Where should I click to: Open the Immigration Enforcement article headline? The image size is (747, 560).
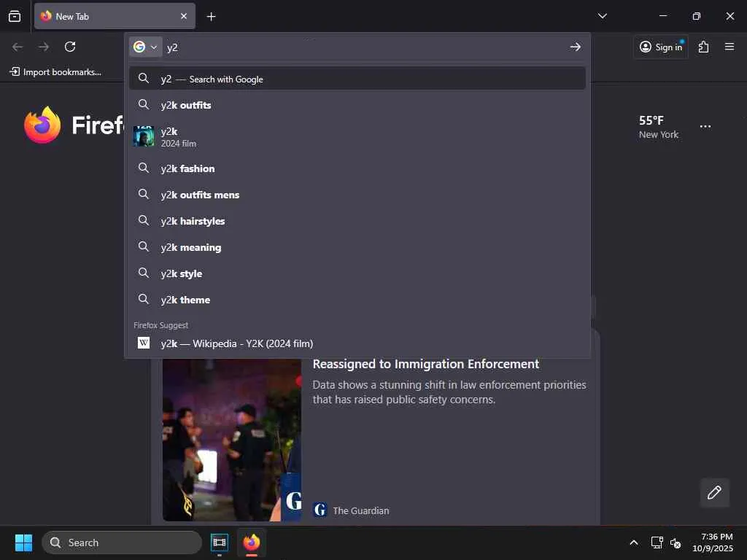coord(425,364)
